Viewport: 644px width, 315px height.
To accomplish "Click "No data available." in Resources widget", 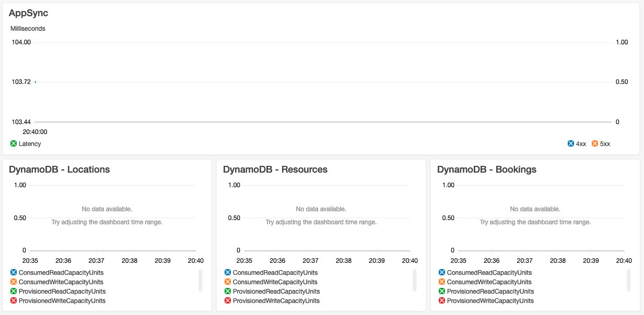I will point(321,209).
